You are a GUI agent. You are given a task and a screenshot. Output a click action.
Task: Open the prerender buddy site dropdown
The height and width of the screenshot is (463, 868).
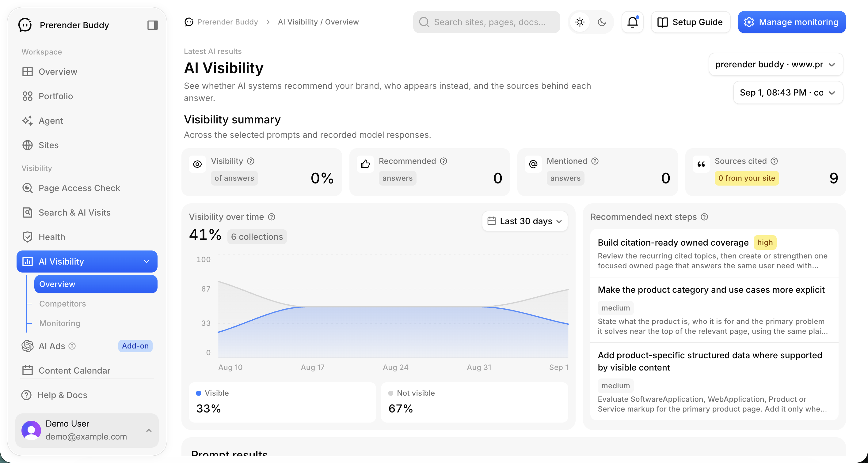click(776, 64)
